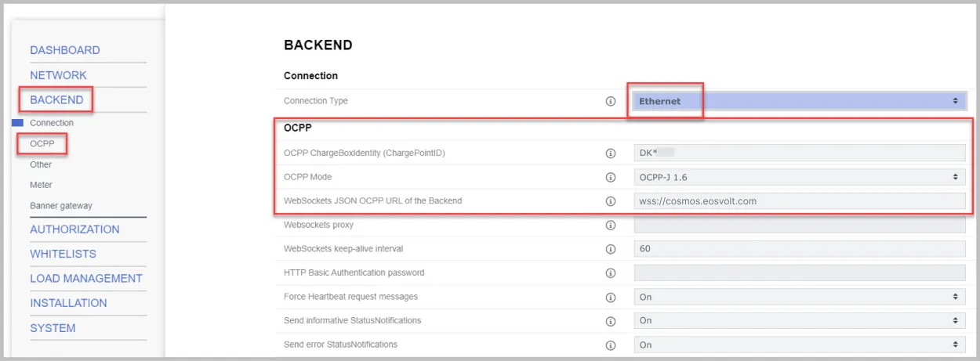The width and height of the screenshot is (980, 361).
Task: View info for WebSockets JSON OCPP URL
Action: 611,201
